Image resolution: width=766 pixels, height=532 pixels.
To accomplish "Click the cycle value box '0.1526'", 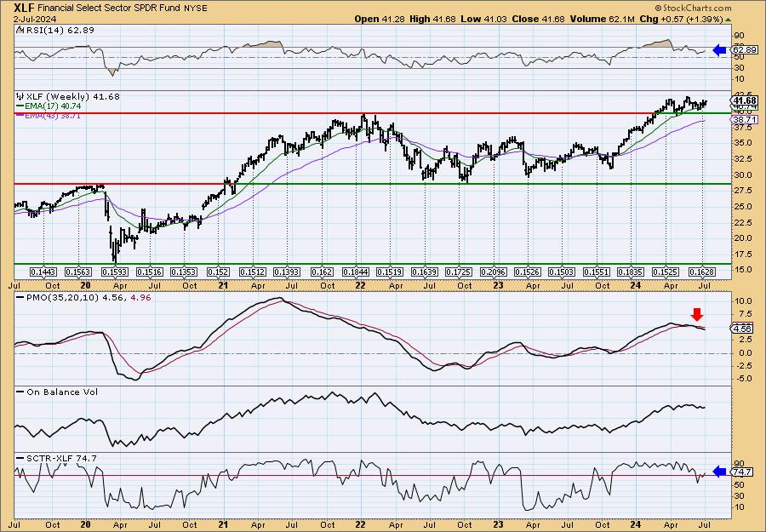I will click(528, 272).
